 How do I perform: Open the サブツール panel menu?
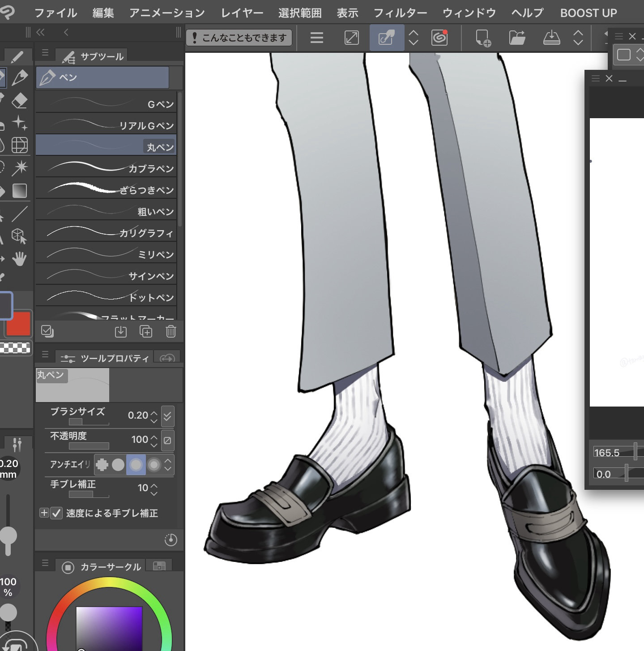[x=45, y=53]
